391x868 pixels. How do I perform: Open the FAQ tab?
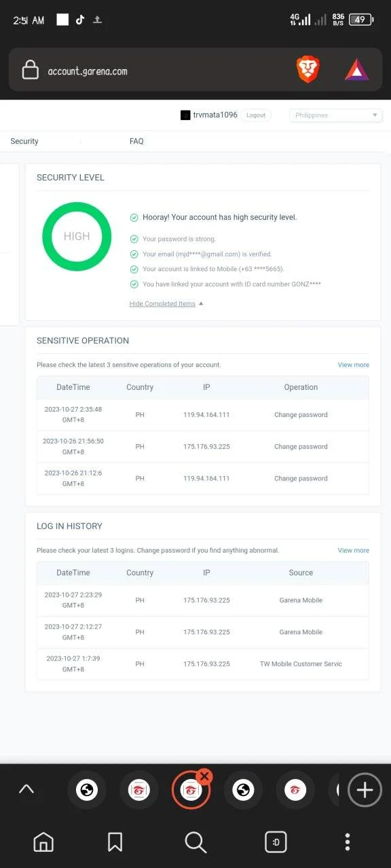pos(136,141)
